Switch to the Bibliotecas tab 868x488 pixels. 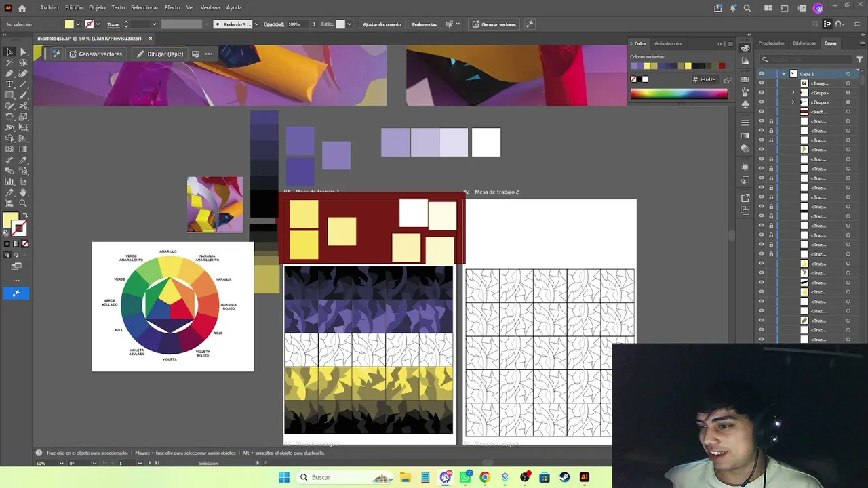click(804, 43)
